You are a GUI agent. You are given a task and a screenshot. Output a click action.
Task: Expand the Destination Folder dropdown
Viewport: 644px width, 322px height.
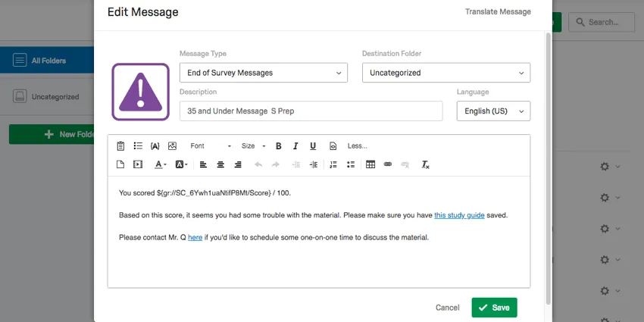(445, 73)
